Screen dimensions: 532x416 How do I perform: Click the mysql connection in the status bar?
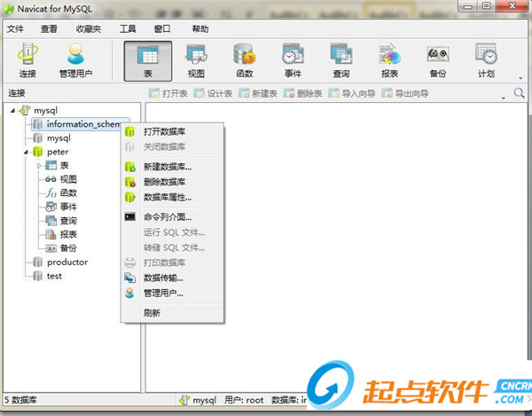(x=198, y=400)
